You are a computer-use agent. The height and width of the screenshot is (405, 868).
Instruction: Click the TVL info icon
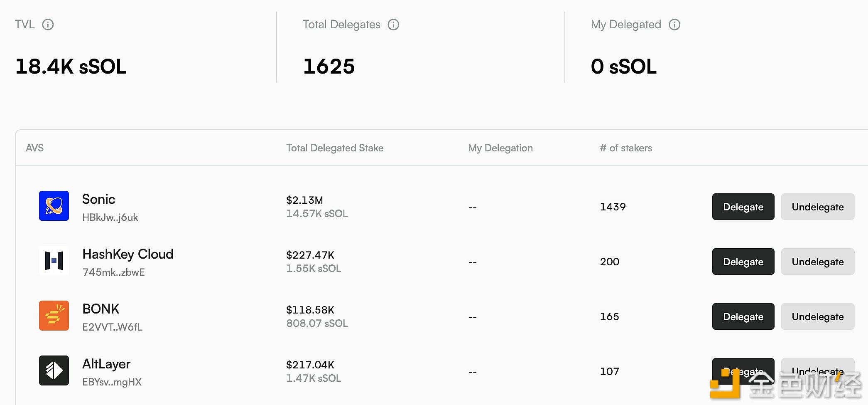48,25
